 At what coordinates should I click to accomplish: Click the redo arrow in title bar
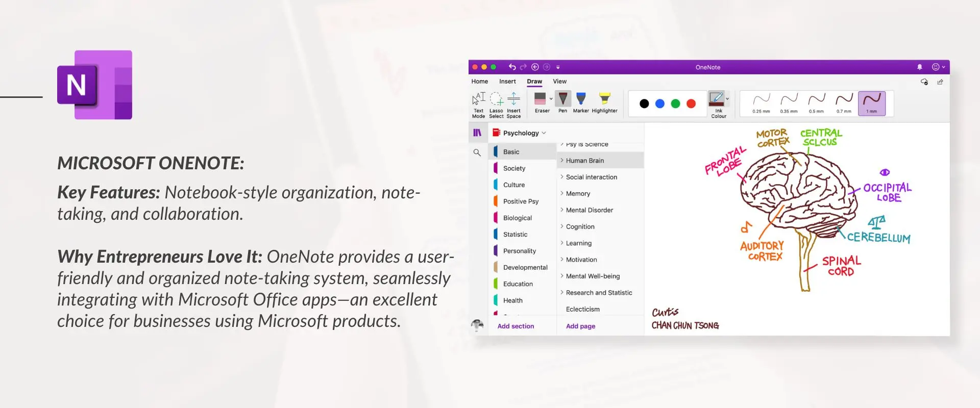click(x=523, y=67)
